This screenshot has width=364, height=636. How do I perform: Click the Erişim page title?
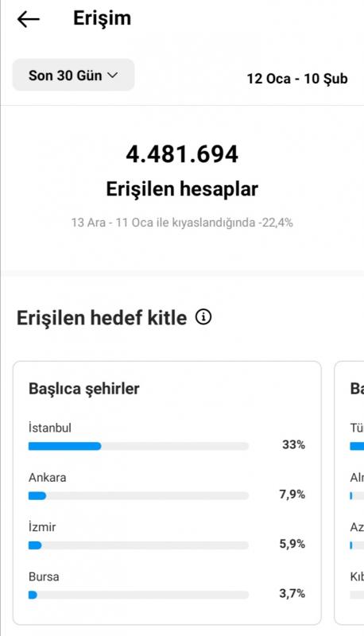[103, 18]
